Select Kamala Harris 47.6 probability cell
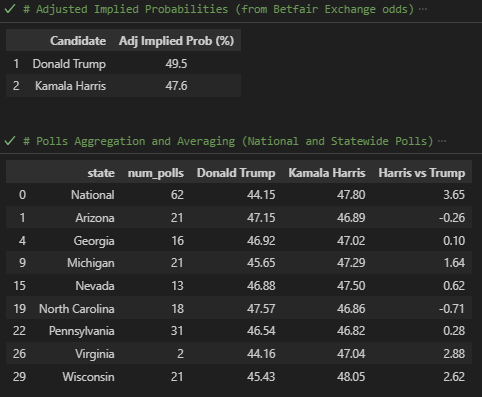The height and width of the screenshot is (397, 482). 176,86
